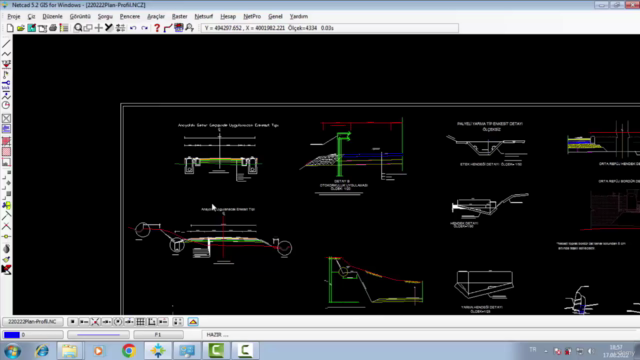Image resolution: width=640 pixels, height=360 pixels.
Task: Toggle the grid snap button
Action: 140,322
